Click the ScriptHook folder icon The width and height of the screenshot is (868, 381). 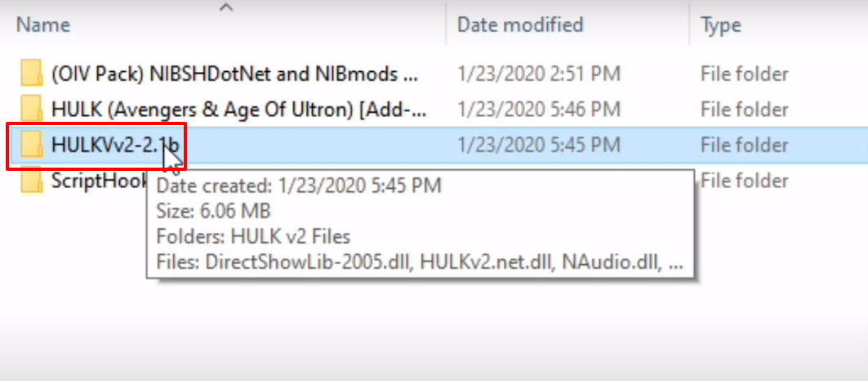[x=32, y=182]
